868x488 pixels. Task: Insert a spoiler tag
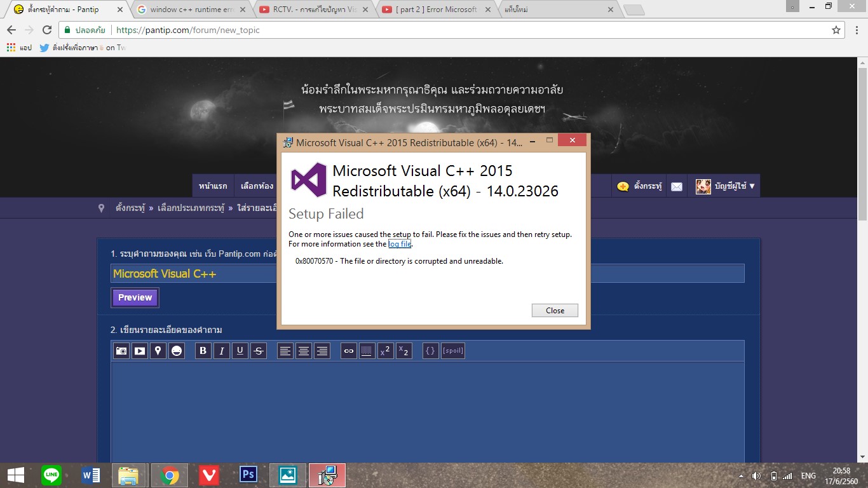453,351
